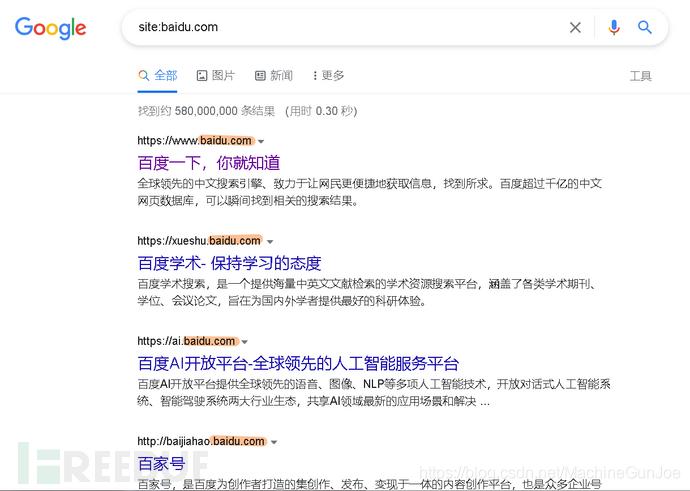Click the Google logo
Image resolution: width=690 pixels, height=491 pixels.
click(x=51, y=28)
